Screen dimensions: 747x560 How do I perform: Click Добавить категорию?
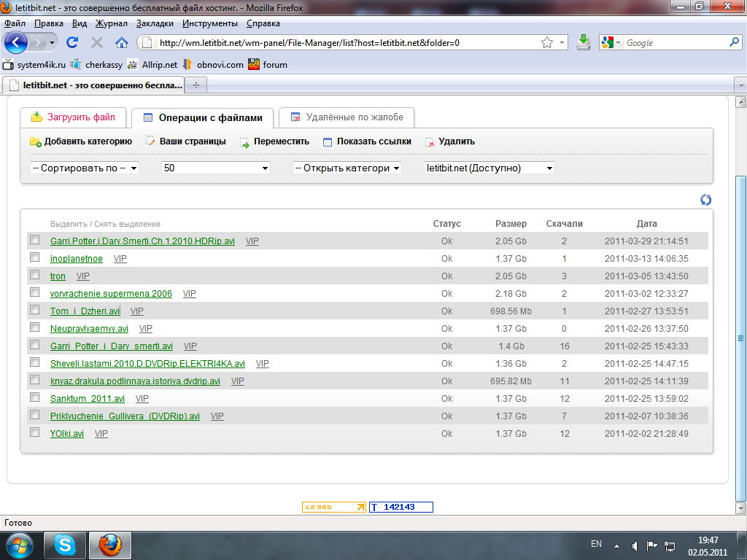click(81, 141)
